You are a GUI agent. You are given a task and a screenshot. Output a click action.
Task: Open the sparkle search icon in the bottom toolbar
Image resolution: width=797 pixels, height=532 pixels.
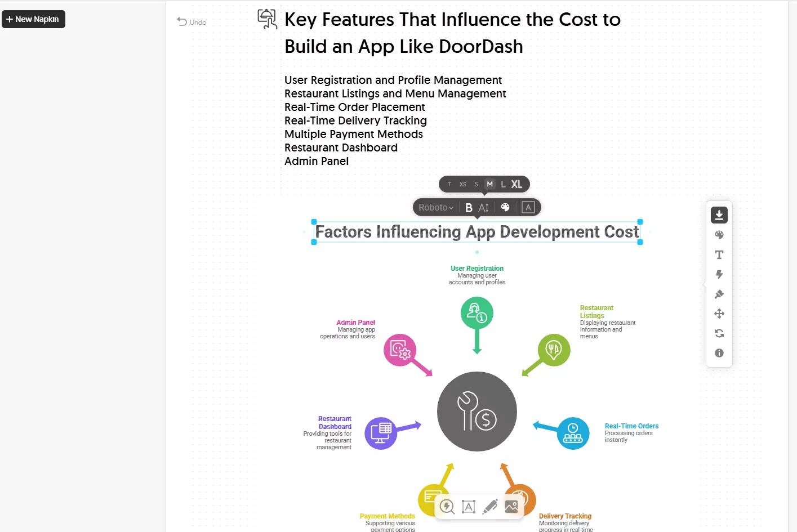(x=447, y=506)
